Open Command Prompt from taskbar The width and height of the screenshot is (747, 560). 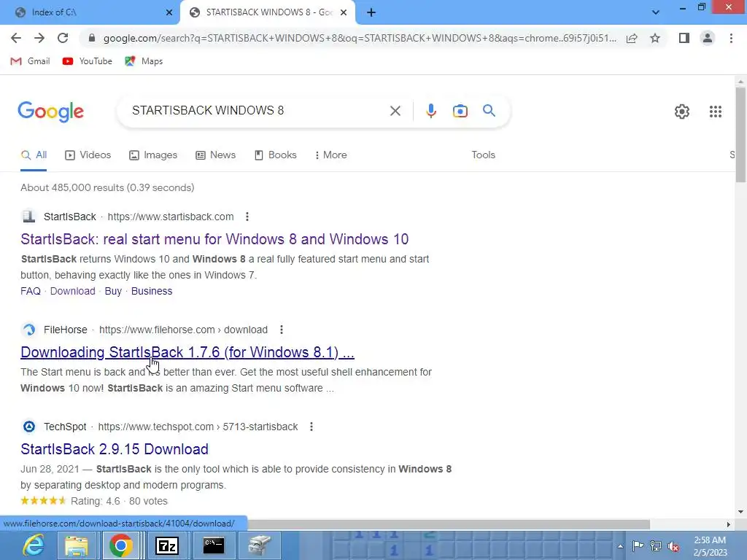[213, 545]
